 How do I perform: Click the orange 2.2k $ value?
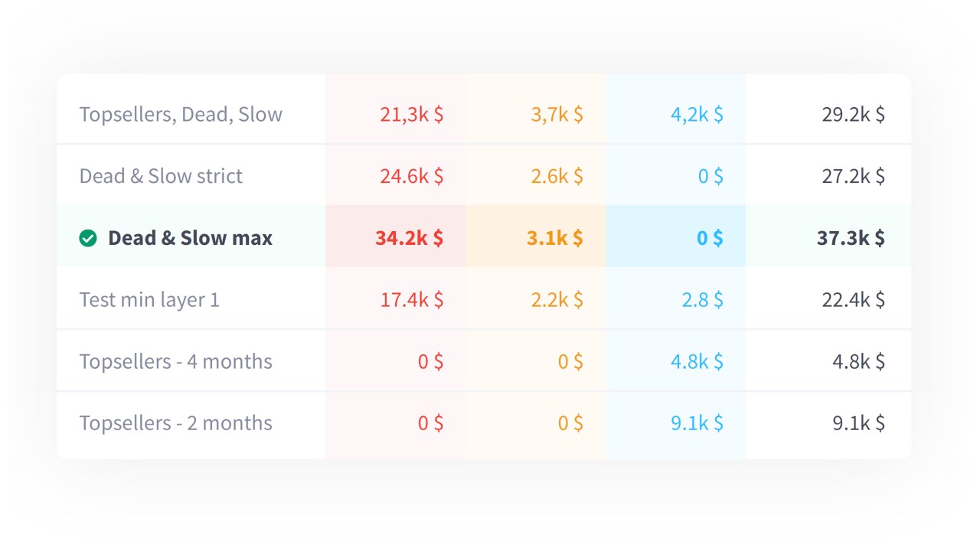click(x=557, y=299)
